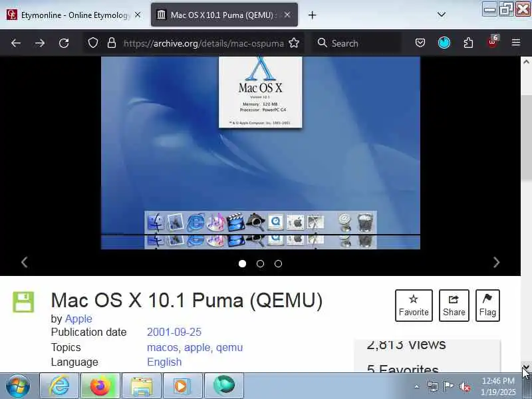Open Windows Explorer from taskbar
The image size is (532, 399).
142,386
